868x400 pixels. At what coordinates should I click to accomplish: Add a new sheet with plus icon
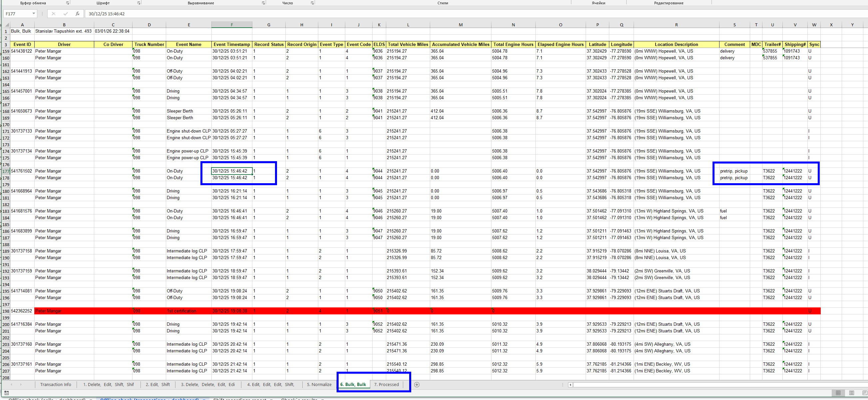tap(417, 384)
